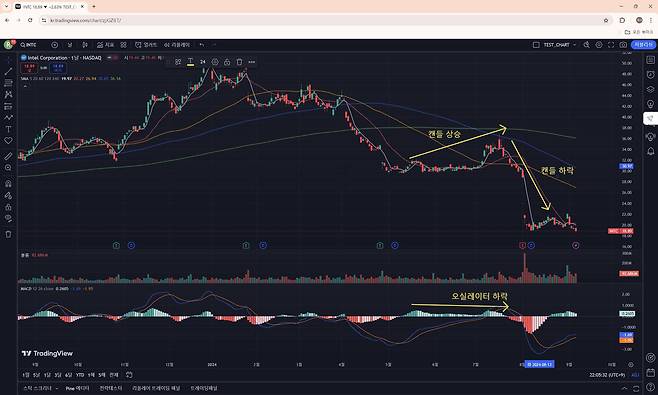Open the go to date calendar icon

[129, 375]
